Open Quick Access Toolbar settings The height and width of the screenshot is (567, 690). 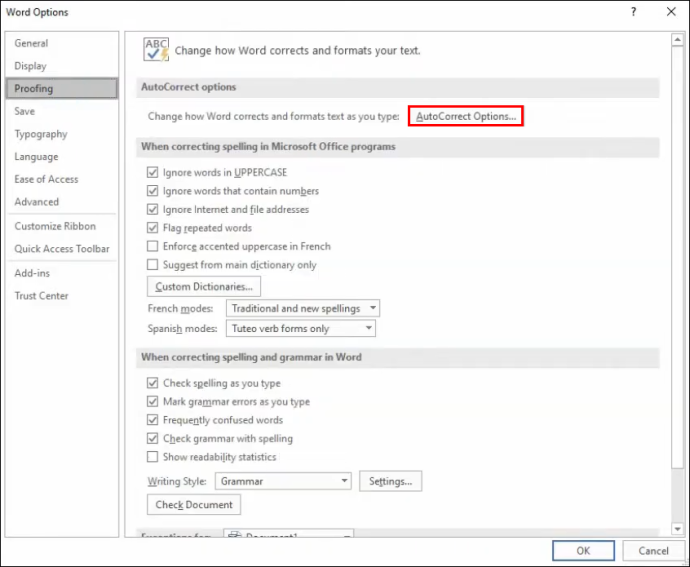click(x=62, y=249)
